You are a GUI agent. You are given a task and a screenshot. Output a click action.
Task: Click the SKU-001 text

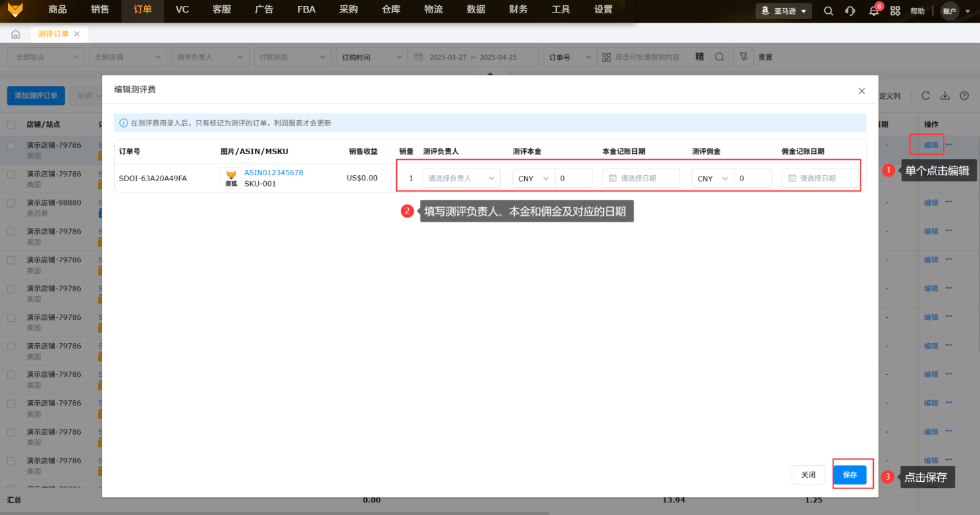point(260,184)
